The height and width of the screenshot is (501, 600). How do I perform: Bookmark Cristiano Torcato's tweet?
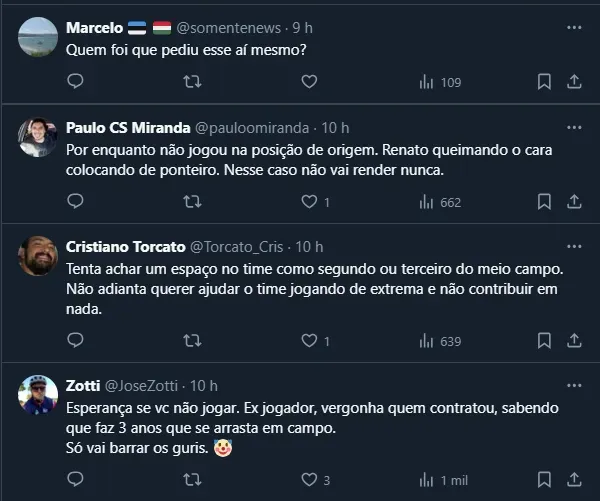544,341
